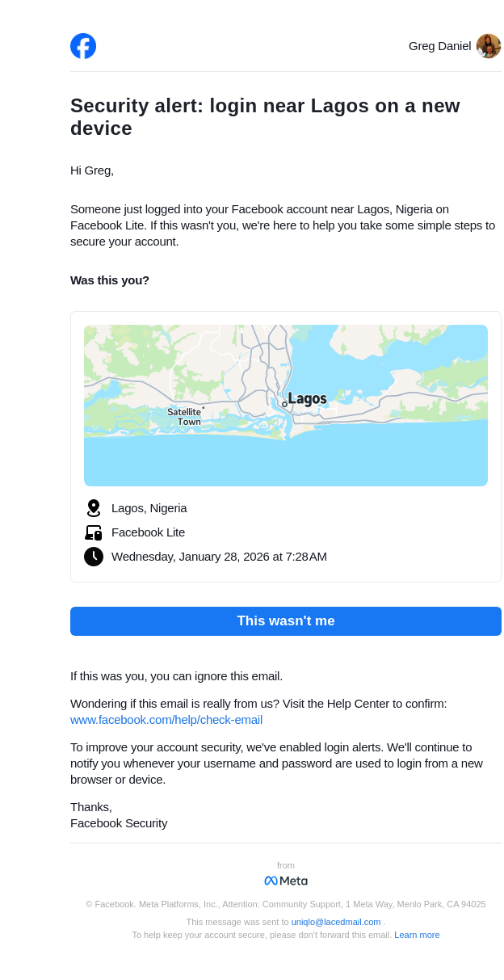The height and width of the screenshot is (980, 504).
Task: Open the "Learn more" footer link
Action: [x=417, y=935]
